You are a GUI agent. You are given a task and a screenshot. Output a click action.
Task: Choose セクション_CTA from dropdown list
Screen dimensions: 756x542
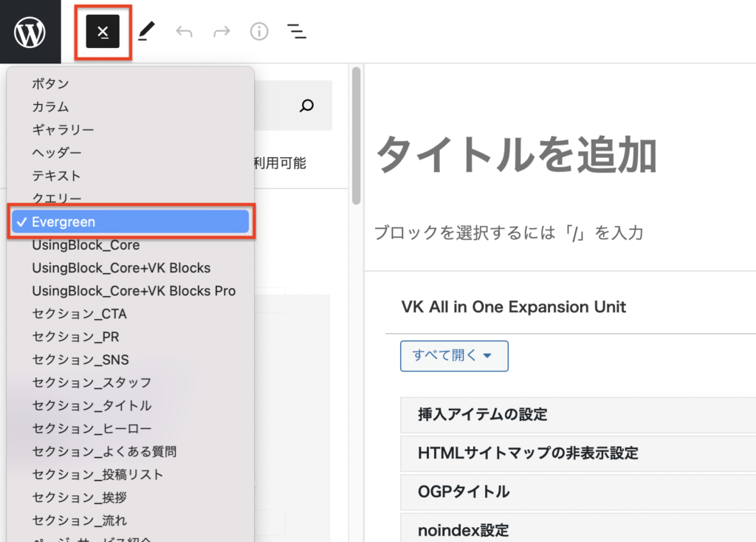pos(79,314)
